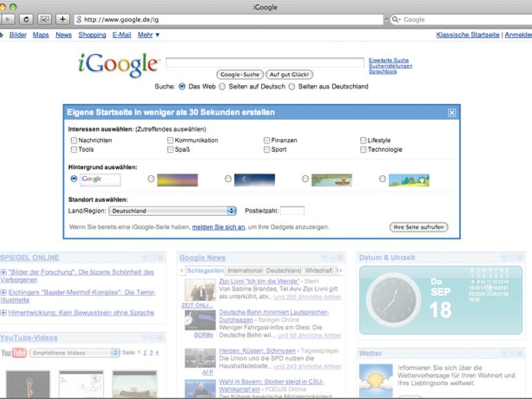This screenshot has width=532, height=399.
Task: Open the Google News gadget menu arrow
Action: point(325,257)
